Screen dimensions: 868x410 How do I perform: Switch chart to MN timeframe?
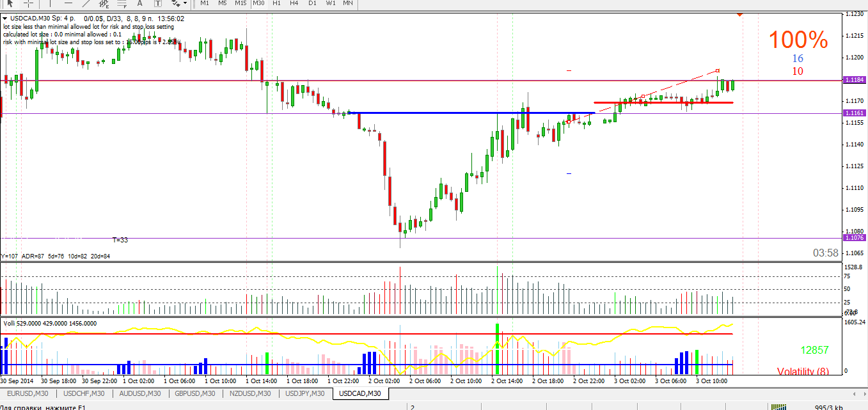pyautogui.click(x=348, y=3)
